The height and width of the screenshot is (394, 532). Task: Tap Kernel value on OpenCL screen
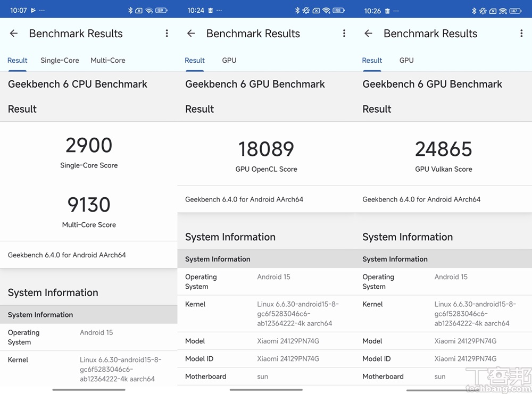[x=298, y=314]
